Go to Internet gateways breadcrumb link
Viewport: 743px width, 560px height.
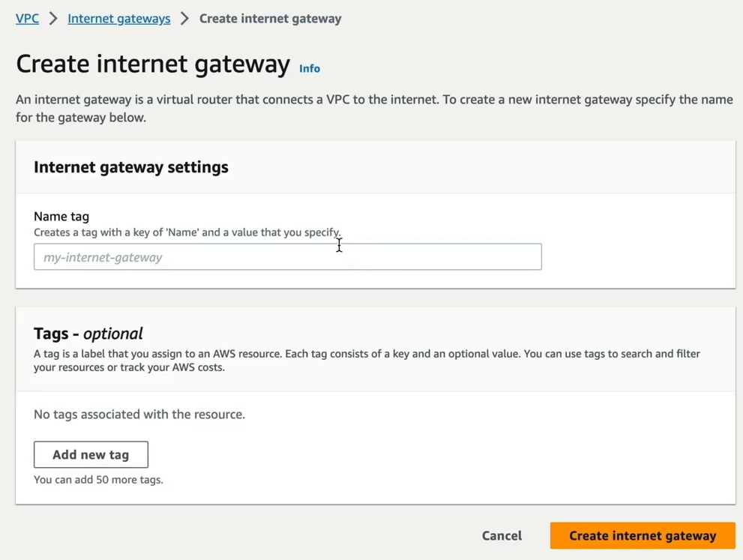pos(119,19)
